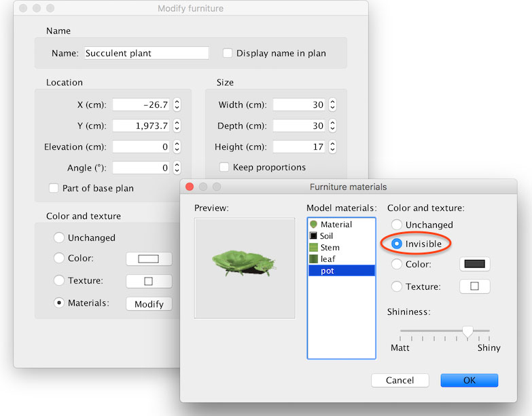Adjust X (cm) value stepper

click(x=177, y=105)
